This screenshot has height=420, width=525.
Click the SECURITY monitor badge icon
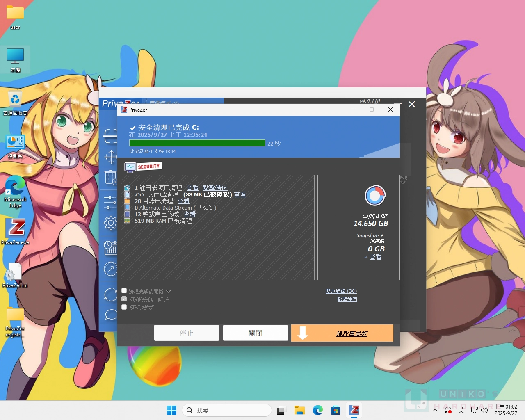(x=143, y=167)
